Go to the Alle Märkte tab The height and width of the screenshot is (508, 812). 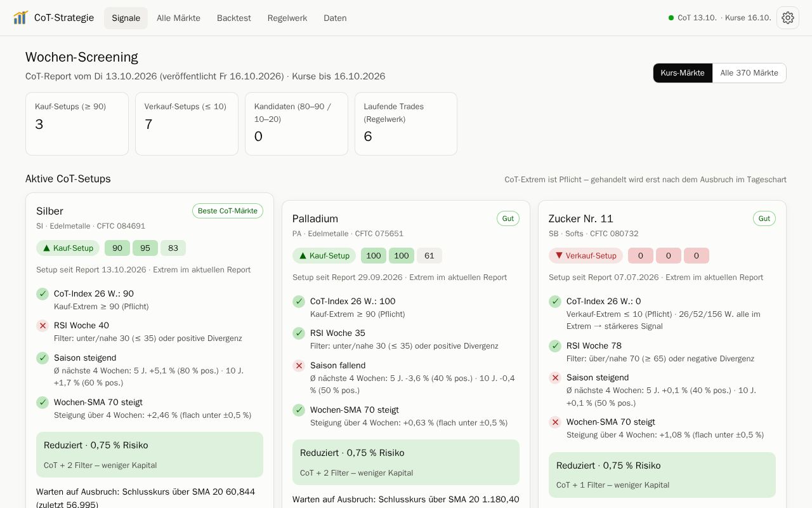pyautogui.click(x=178, y=18)
